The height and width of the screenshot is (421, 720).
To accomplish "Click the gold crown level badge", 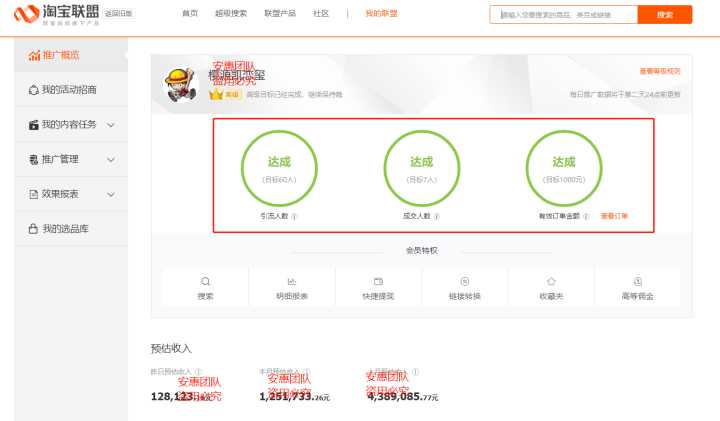I will pos(216,95).
